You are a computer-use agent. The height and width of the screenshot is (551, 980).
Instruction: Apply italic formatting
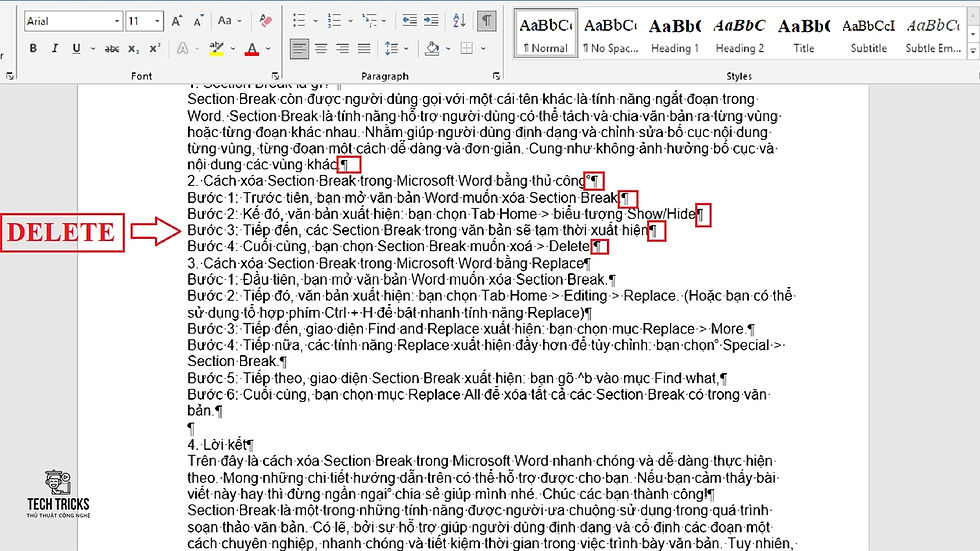[54, 48]
